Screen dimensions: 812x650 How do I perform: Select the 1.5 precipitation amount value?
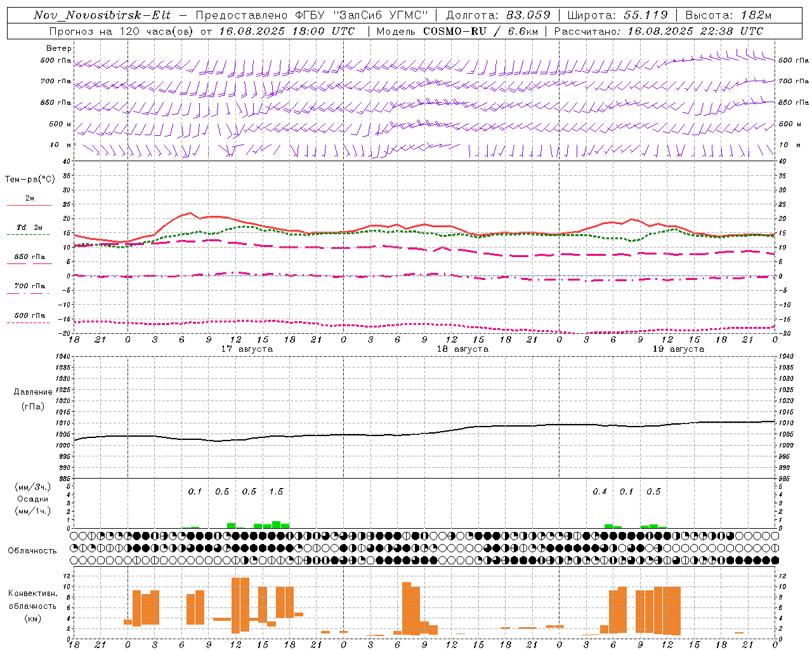pos(276,491)
